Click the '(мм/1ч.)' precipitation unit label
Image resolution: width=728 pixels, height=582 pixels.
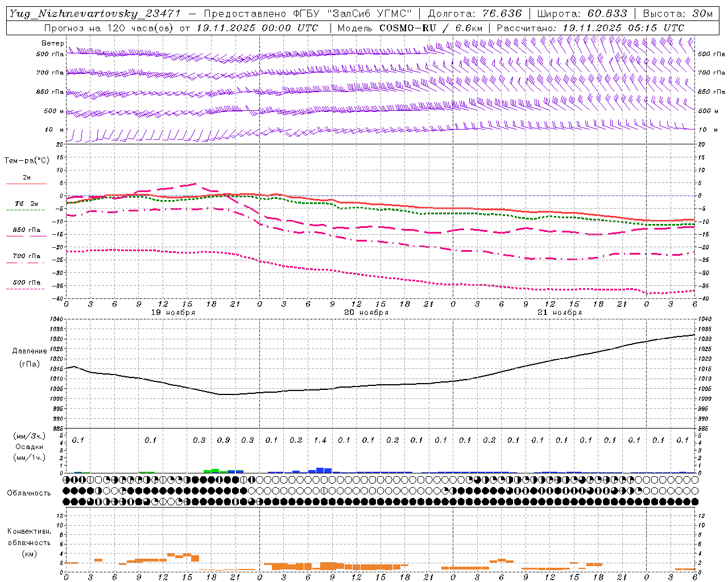click(x=30, y=457)
